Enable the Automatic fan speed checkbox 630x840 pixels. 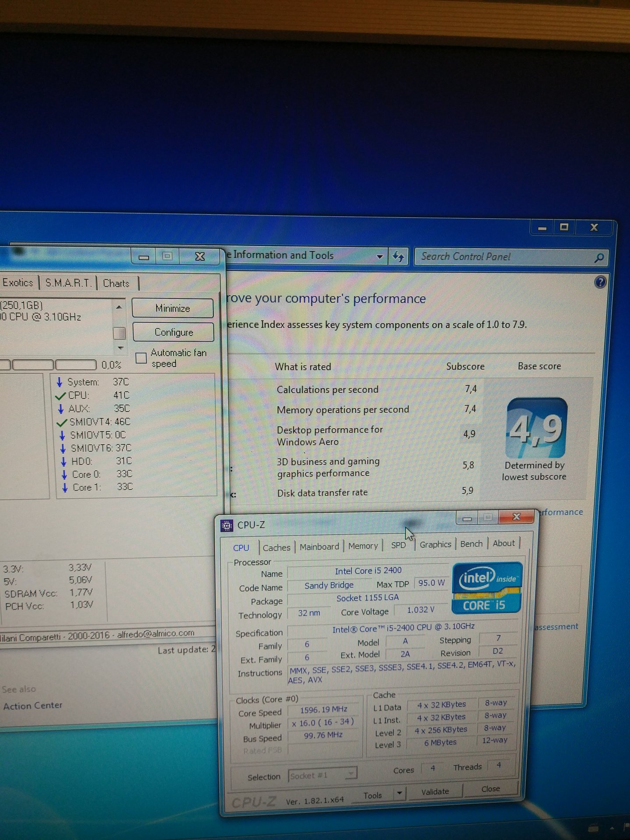click(141, 358)
